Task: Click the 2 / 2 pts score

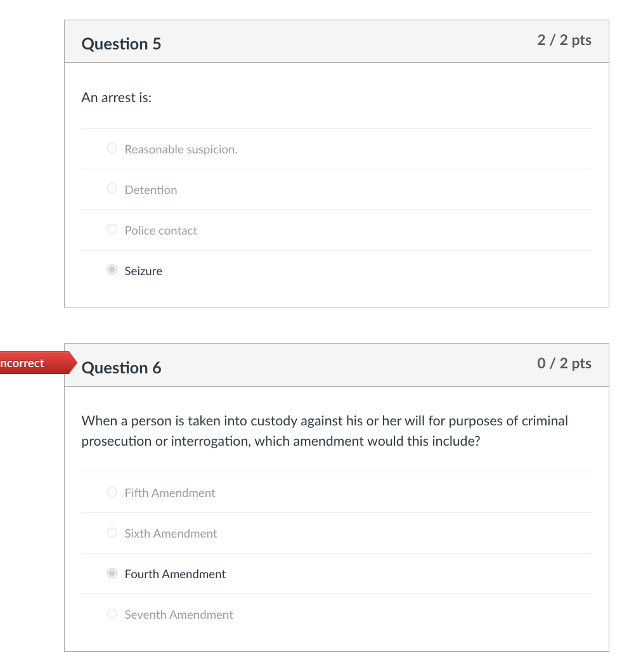Action: click(x=564, y=40)
